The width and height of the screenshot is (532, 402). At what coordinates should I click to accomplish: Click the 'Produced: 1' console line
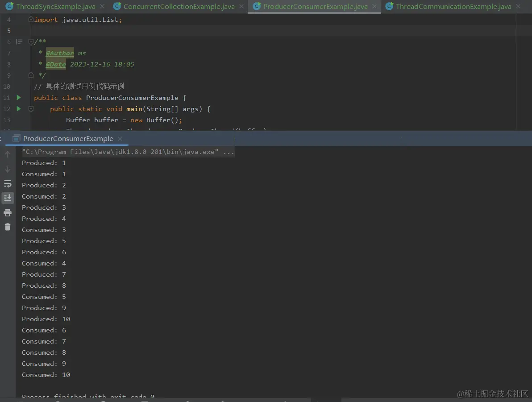click(x=44, y=163)
